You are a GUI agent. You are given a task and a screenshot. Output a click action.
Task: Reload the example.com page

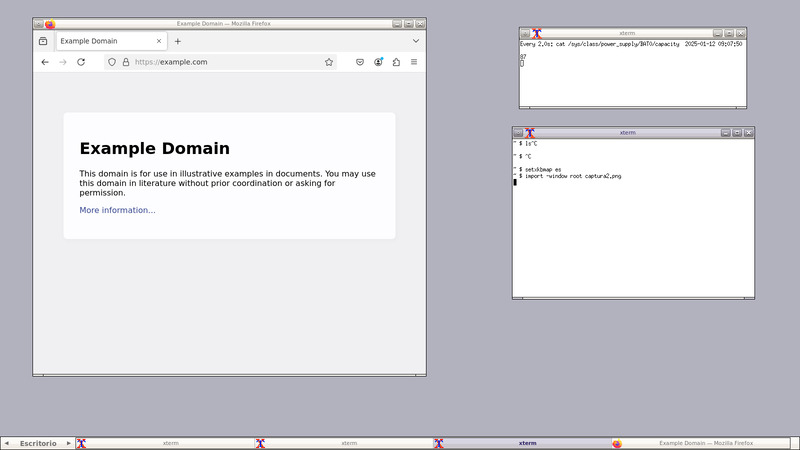click(81, 62)
